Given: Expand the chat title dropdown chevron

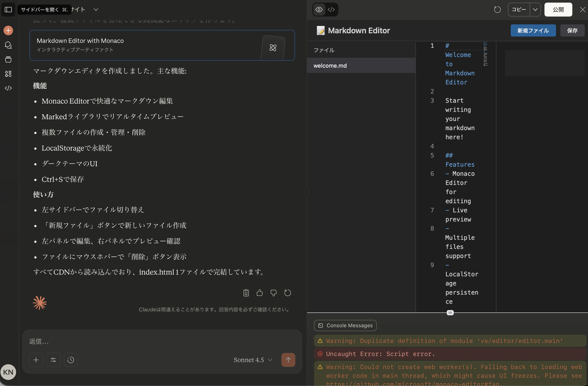Looking at the screenshot, I should click(96, 10).
